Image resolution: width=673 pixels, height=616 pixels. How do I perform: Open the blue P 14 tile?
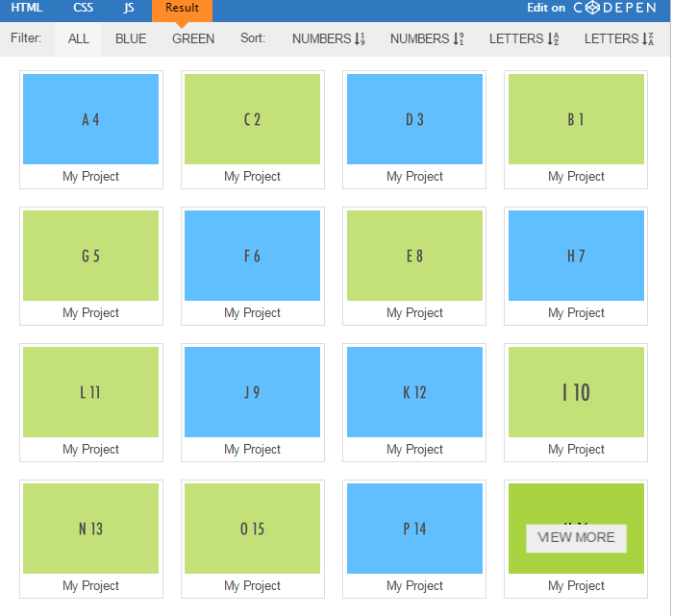click(414, 529)
